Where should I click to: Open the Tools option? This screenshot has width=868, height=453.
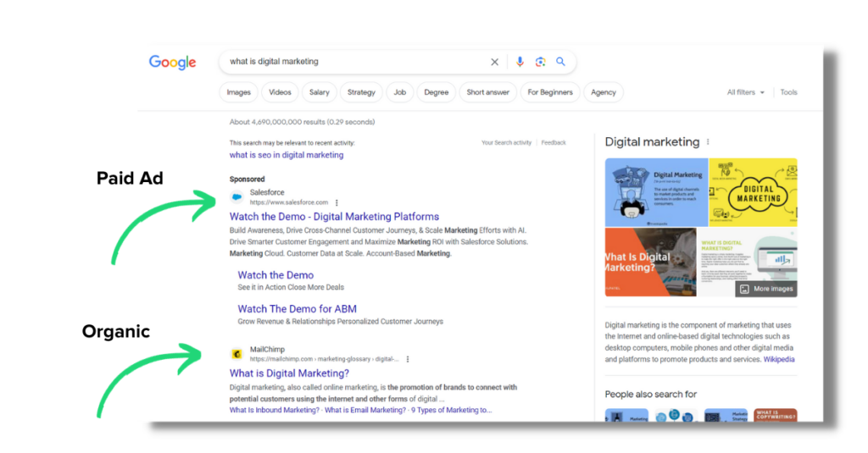click(x=788, y=92)
